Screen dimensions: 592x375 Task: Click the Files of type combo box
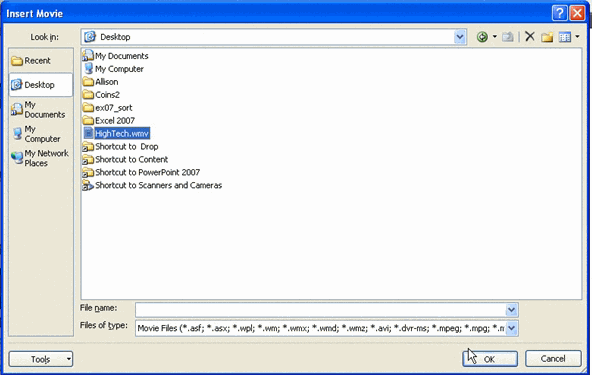coord(327,328)
